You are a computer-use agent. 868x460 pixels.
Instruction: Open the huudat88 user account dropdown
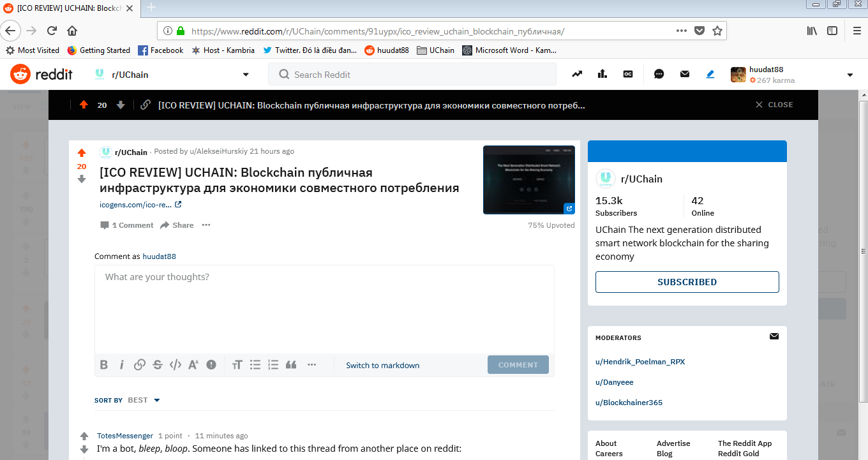(850, 75)
